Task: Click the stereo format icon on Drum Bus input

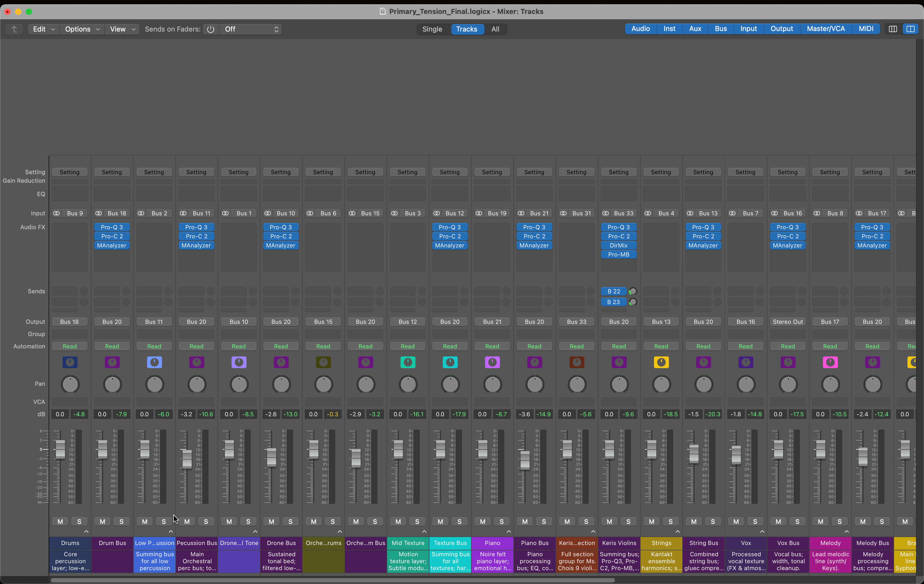Action: pos(99,213)
